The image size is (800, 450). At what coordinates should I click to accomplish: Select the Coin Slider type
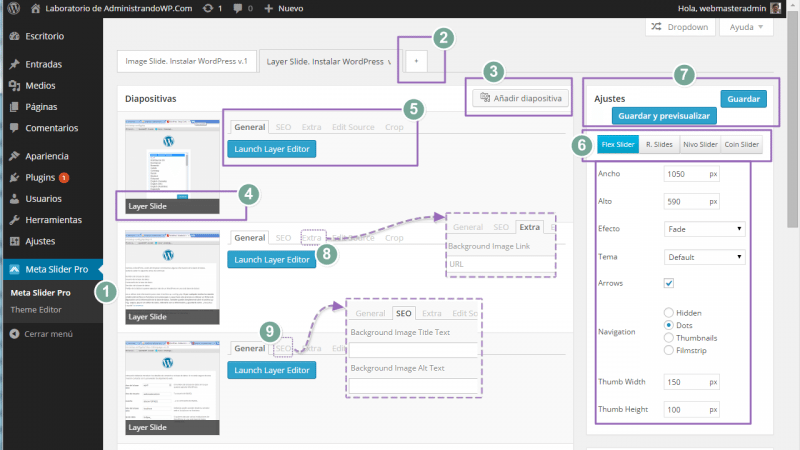point(742,144)
